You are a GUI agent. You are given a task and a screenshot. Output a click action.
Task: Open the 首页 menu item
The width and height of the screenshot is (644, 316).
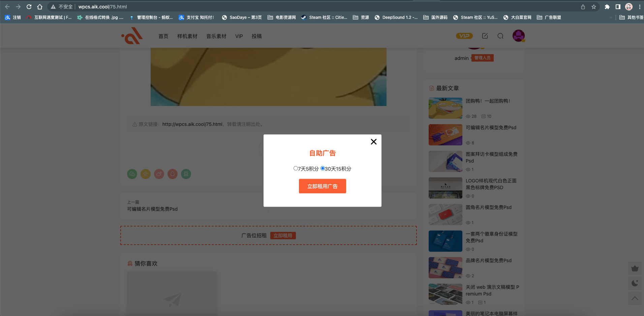pyautogui.click(x=163, y=36)
